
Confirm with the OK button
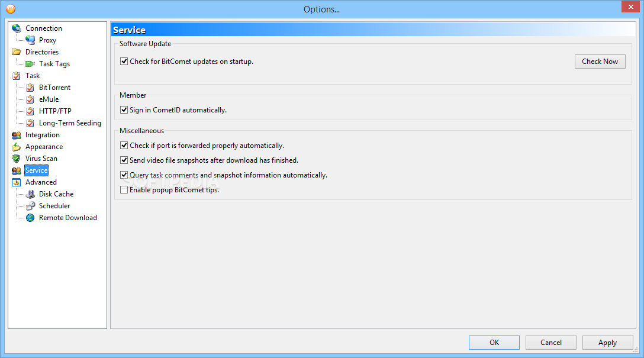click(x=494, y=343)
